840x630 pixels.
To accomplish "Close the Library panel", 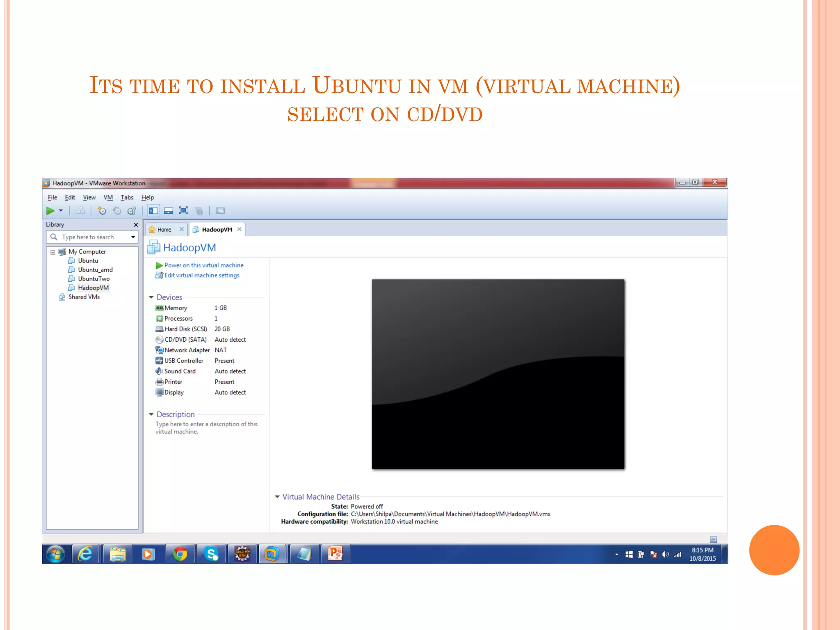I will pyautogui.click(x=136, y=225).
